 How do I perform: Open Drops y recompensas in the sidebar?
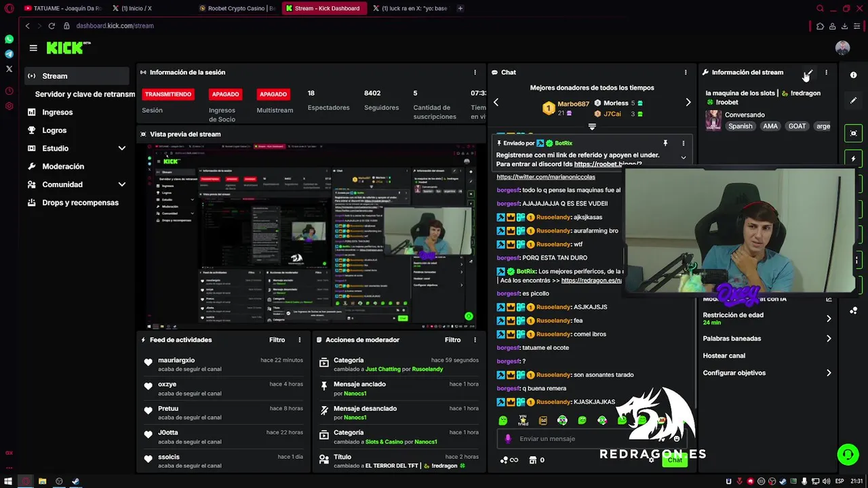[x=80, y=203]
